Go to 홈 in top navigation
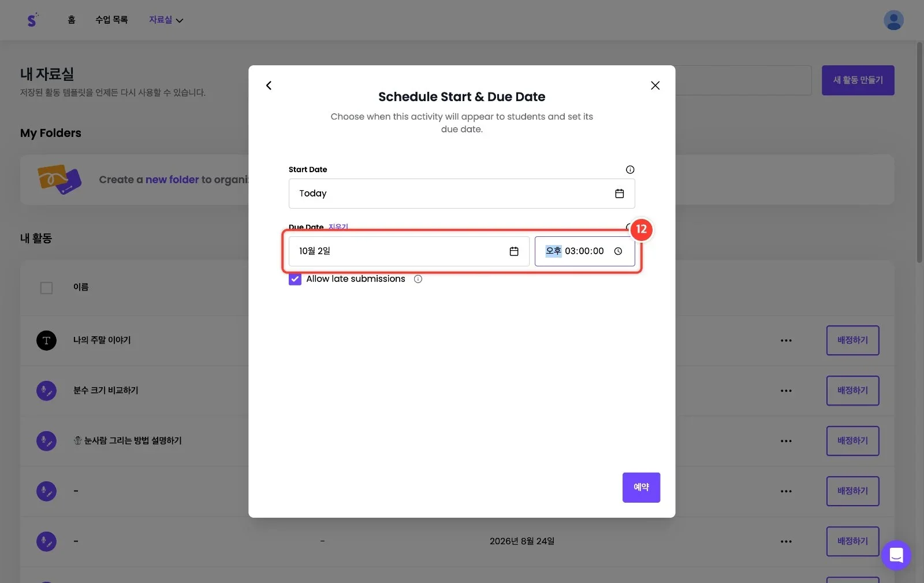 pos(71,20)
